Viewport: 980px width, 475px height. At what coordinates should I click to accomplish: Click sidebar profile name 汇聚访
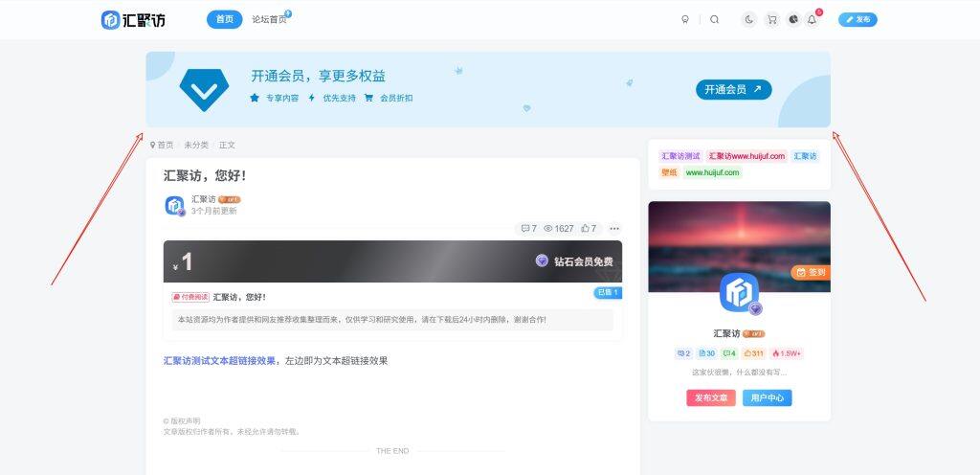[x=727, y=334]
